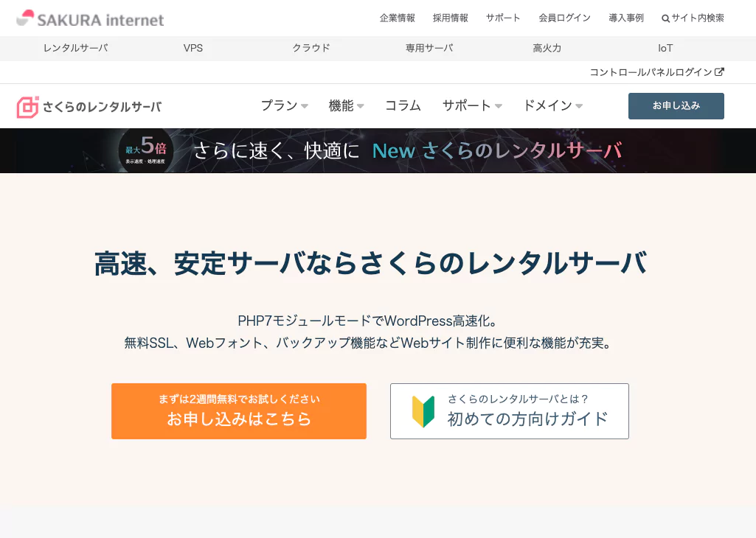The height and width of the screenshot is (538, 756).
Task: Open the 初めての方向けガイド button
Action: [x=509, y=411]
